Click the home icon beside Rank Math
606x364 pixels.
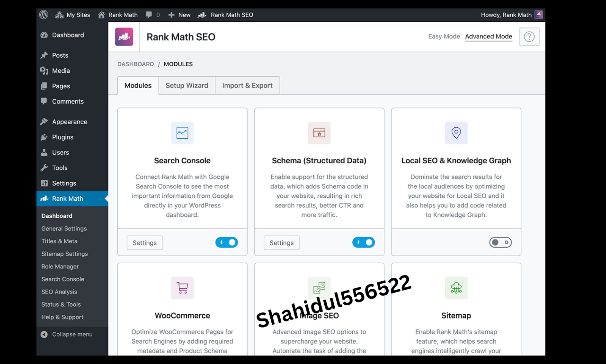[101, 15]
